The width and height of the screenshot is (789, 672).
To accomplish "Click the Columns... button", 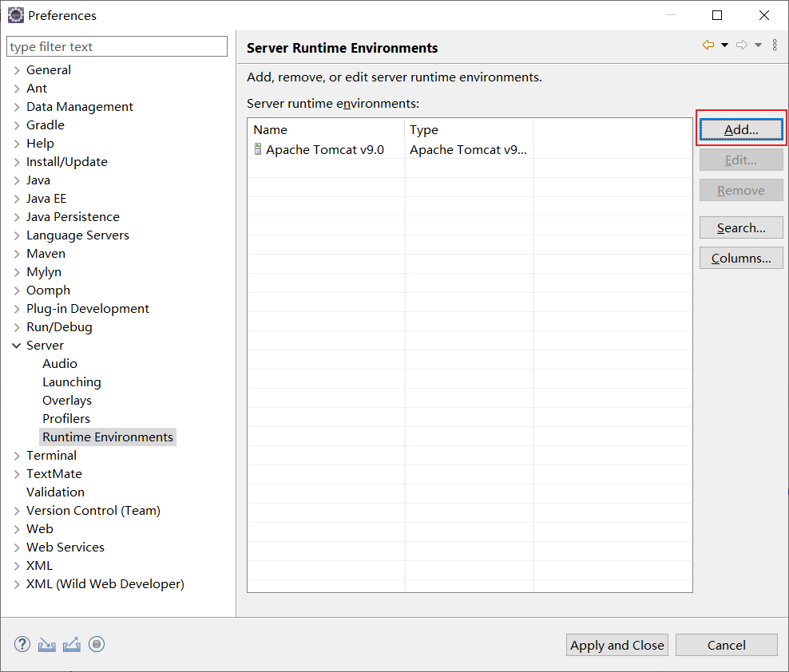I will (741, 258).
